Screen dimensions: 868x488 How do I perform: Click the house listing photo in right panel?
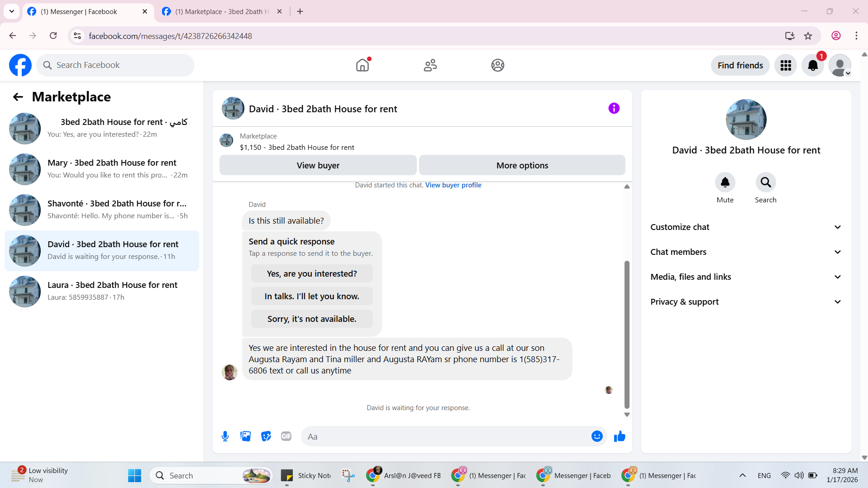[x=746, y=120]
